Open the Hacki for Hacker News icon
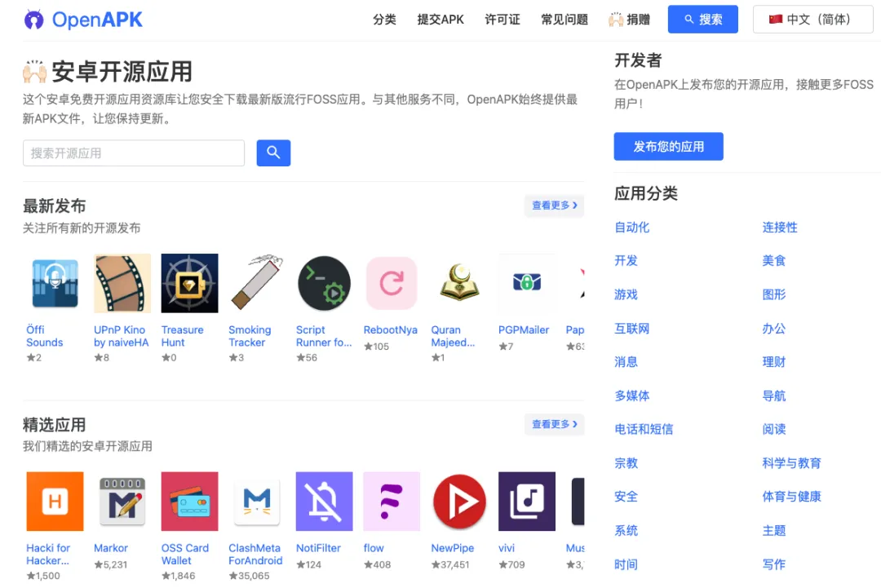881x588 pixels. (55, 501)
